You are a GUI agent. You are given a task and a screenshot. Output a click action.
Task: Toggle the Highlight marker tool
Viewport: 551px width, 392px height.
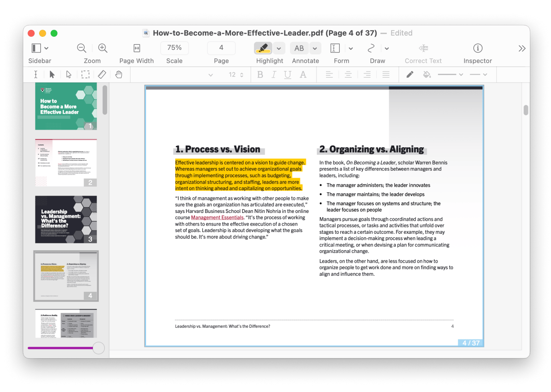point(263,48)
